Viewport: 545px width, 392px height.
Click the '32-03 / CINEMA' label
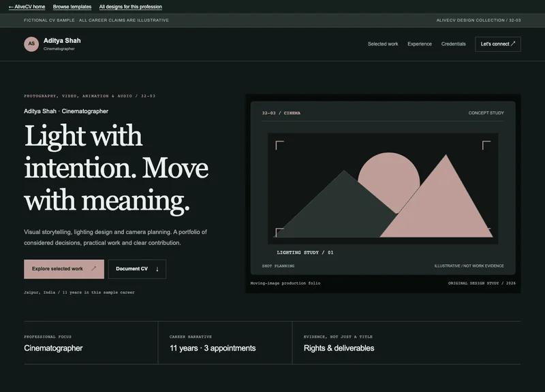click(x=281, y=113)
